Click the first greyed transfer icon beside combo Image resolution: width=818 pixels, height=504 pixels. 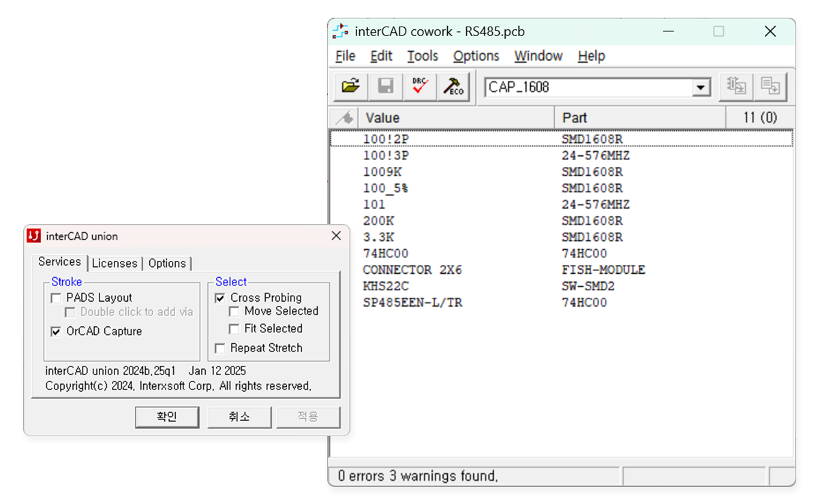[736, 86]
